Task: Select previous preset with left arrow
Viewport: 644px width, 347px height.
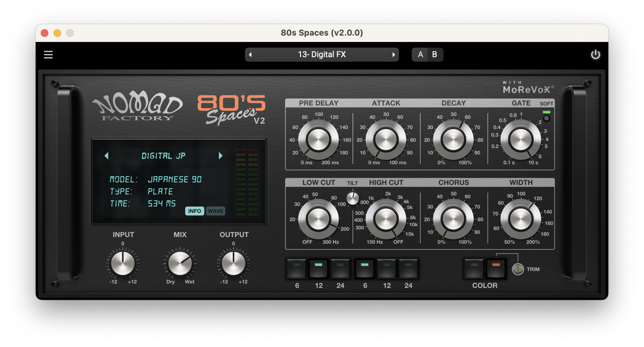Action: click(x=250, y=55)
